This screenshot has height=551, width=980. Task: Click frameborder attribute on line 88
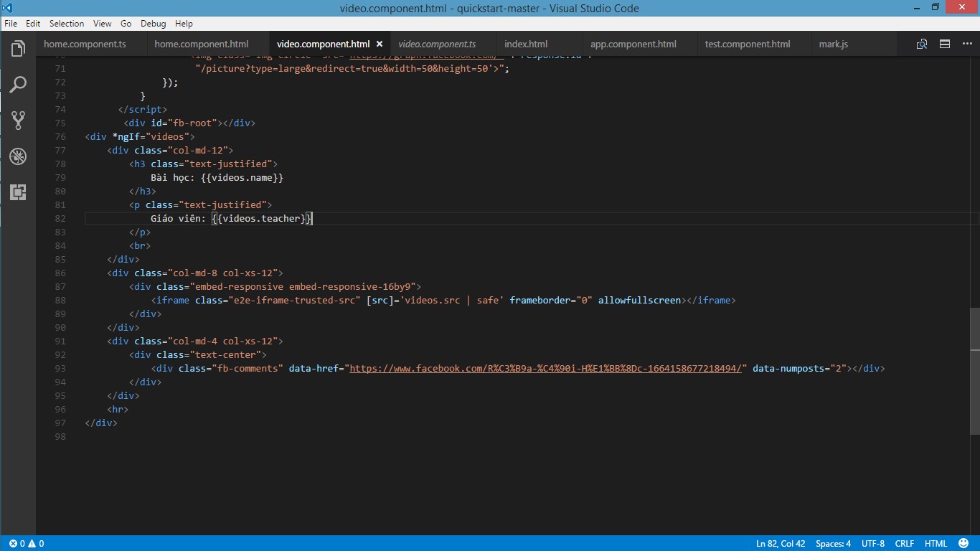coord(540,300)
